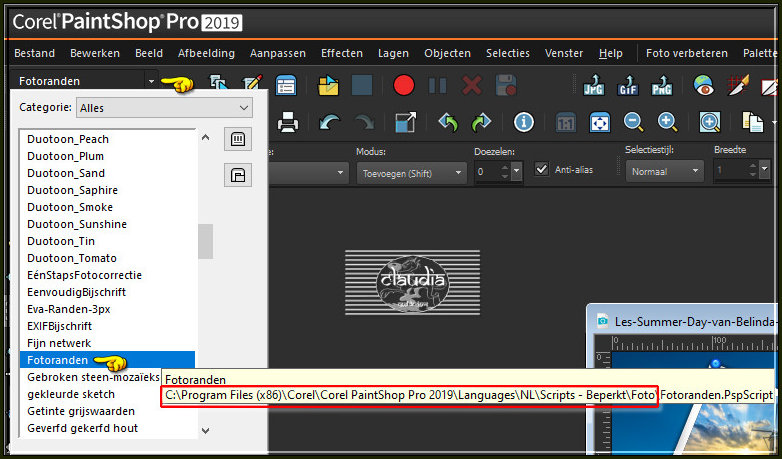Click the Stop script square icon
This screenshot has width=782, height=459.
362,85
